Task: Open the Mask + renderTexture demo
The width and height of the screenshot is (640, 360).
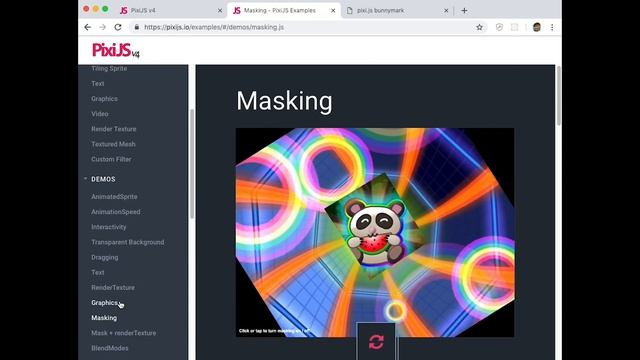Action: pyautogui.click(x=123, y=333)
